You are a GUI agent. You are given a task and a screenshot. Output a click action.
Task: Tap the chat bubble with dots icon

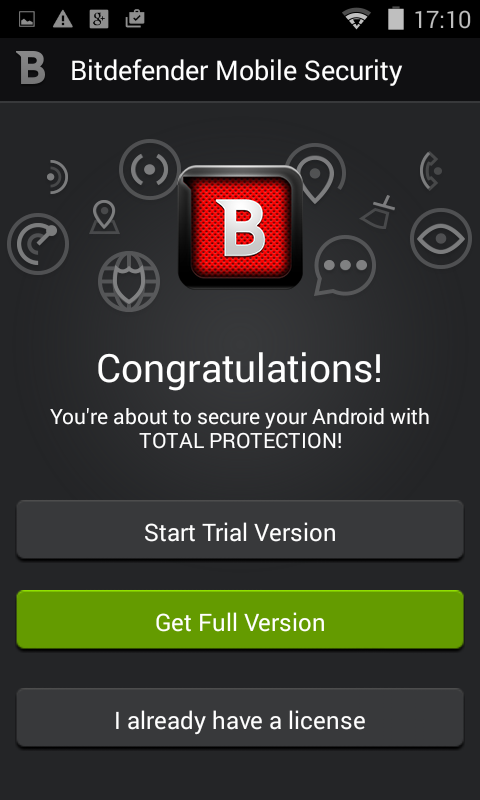[x=345, y=265]
